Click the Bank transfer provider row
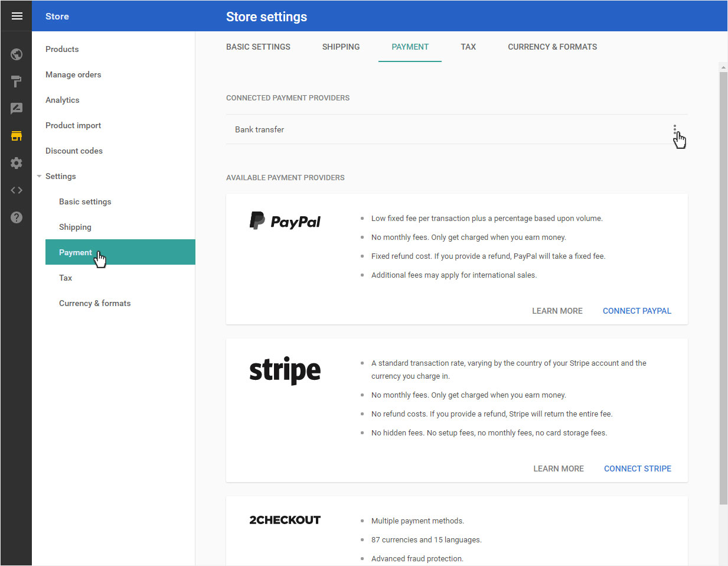Screen dimensions: 728x566 tap(456, 129)
